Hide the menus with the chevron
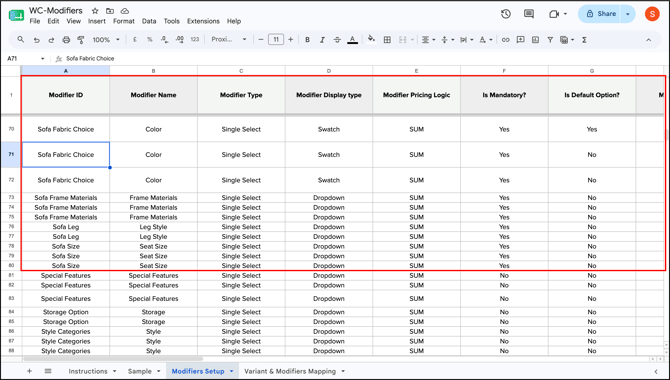670x380 pixels. (x=649, y=39)
